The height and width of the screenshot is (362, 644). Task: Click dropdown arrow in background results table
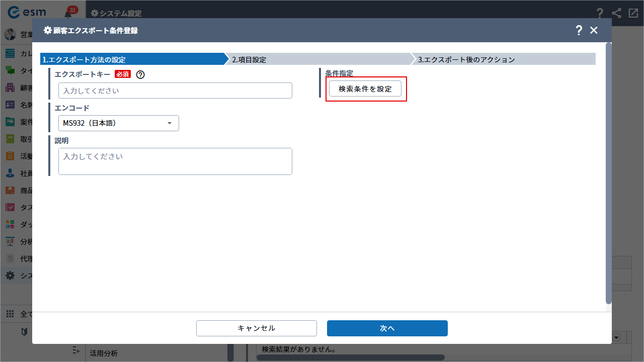[616, 337]
